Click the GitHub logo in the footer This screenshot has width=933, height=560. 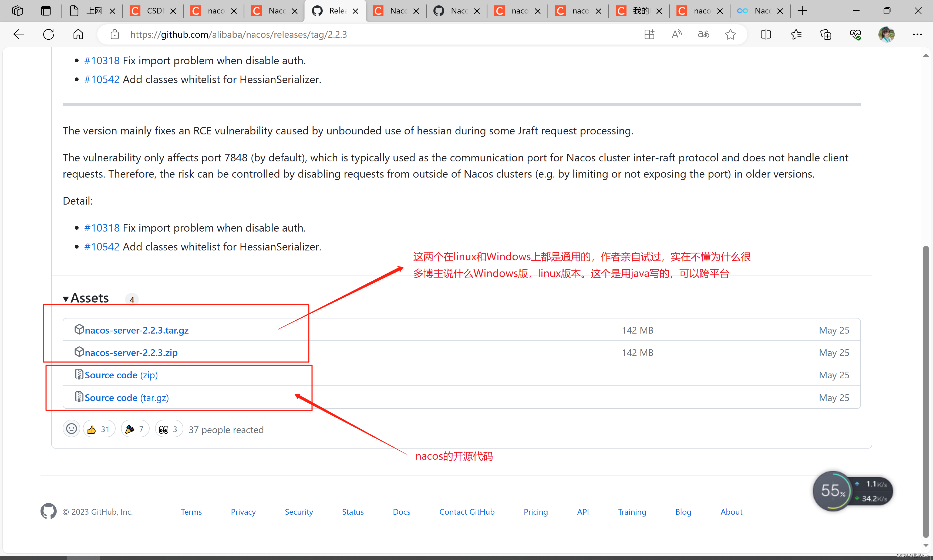[x=48, y=511]
